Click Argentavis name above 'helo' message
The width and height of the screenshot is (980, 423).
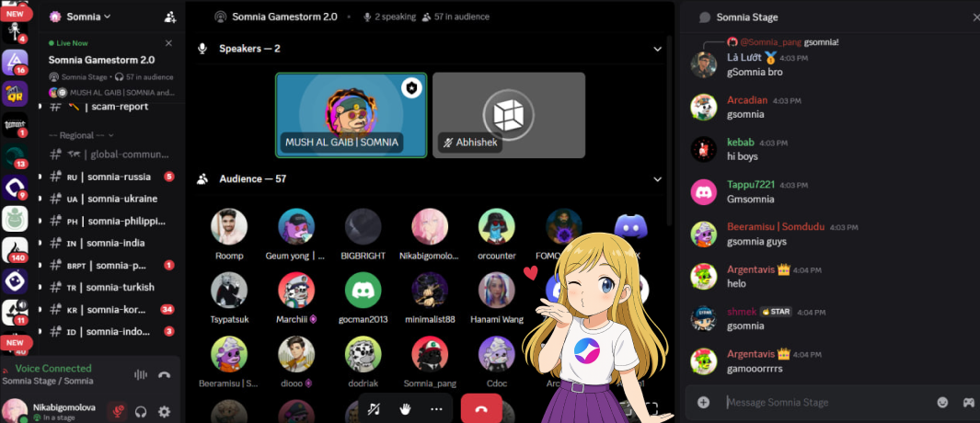(751, 269)
